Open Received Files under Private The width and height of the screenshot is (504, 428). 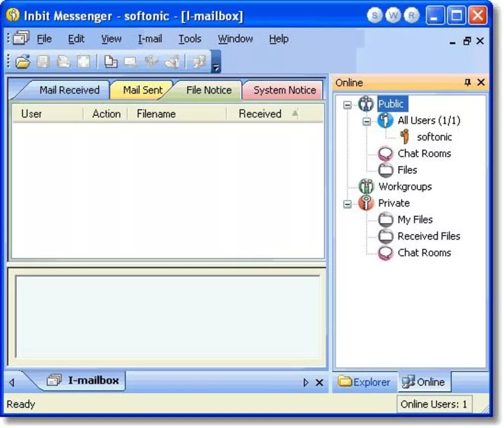point(429,236)
